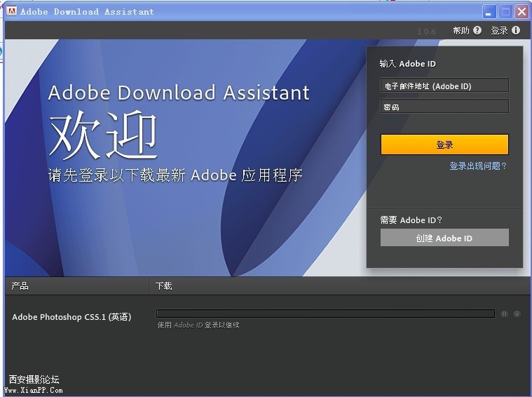The width and height of the screenshot is (532, 397).
Task: Click the help question mark icon
Action: 477,31
